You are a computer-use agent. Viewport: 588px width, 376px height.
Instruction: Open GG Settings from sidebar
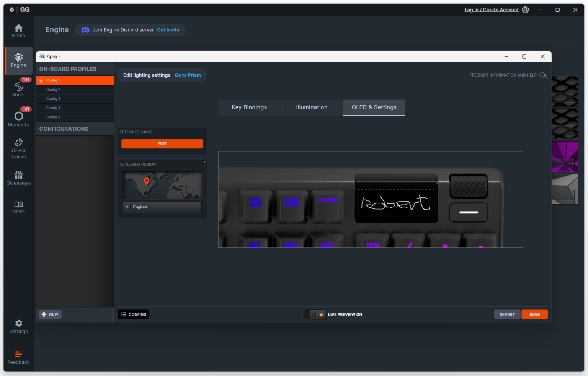(18, 326)
